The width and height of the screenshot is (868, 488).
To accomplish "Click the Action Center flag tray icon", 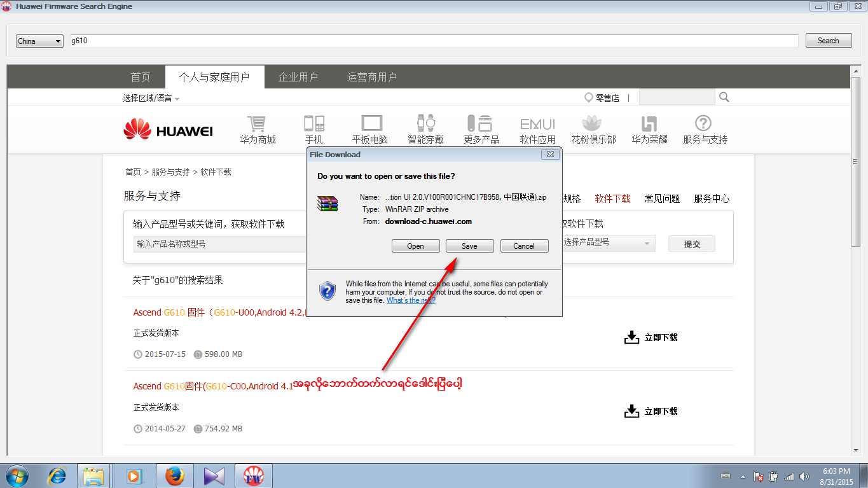I will click(758, 476).
